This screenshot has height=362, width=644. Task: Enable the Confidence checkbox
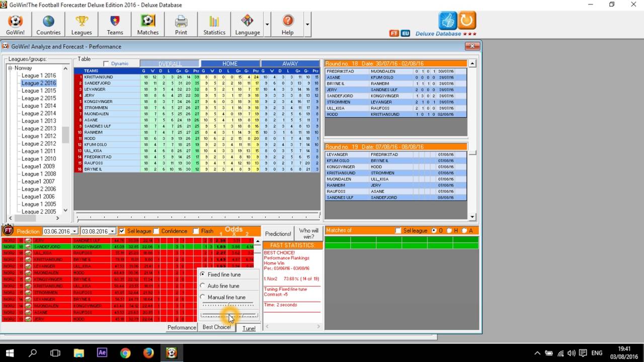[156, 231]
